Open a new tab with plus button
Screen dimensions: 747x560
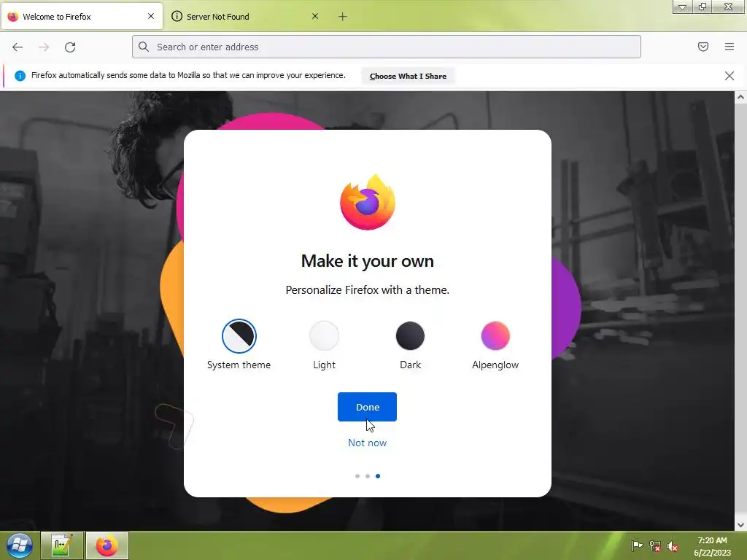coord(343,17)
